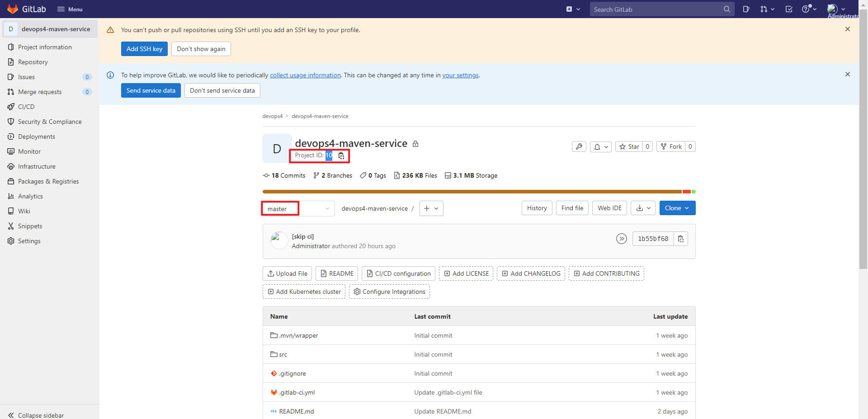Click the search magnifier icon
This screenshot has width=868, height=419.
[x=726, y=9]
